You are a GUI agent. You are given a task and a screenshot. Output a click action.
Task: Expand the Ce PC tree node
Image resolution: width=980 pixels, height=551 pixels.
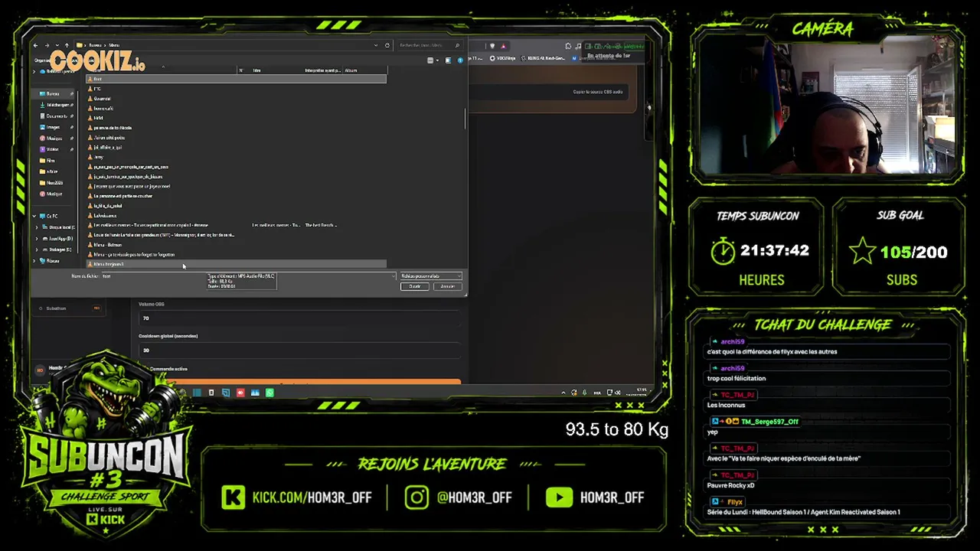click(36, 216)
